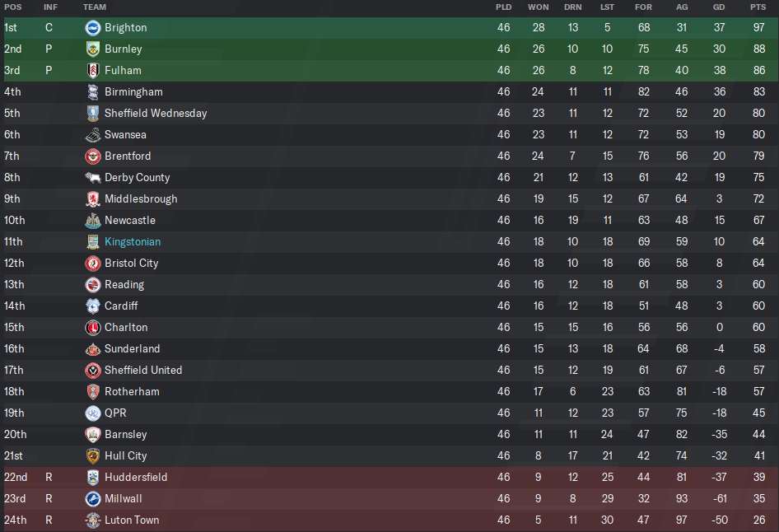
Task: Select the Hull City tiger badge
Action: click(93, 455)
